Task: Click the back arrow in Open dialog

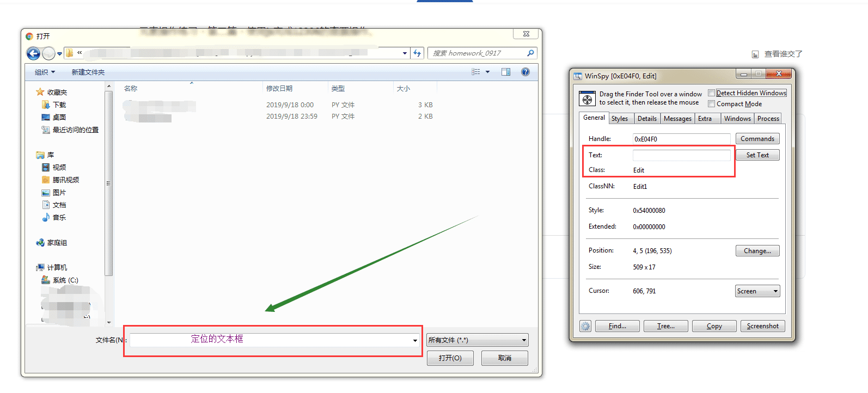Action: [x=33, y=53]
